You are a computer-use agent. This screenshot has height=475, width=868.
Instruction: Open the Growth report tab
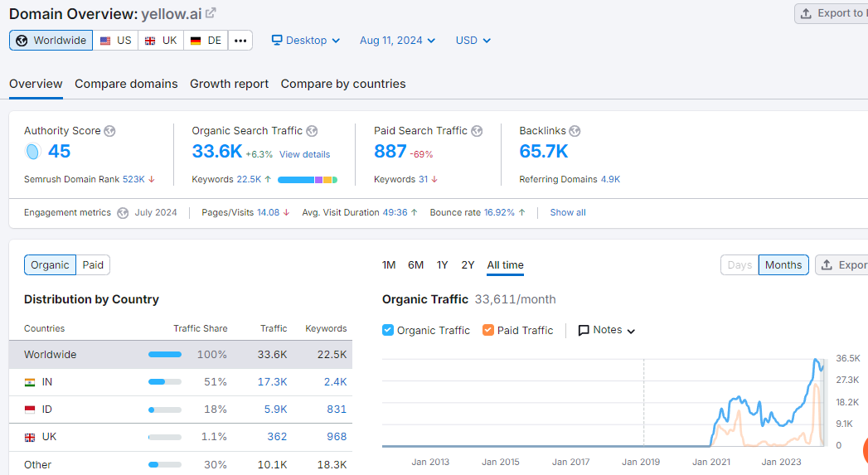tap(229, 85)
